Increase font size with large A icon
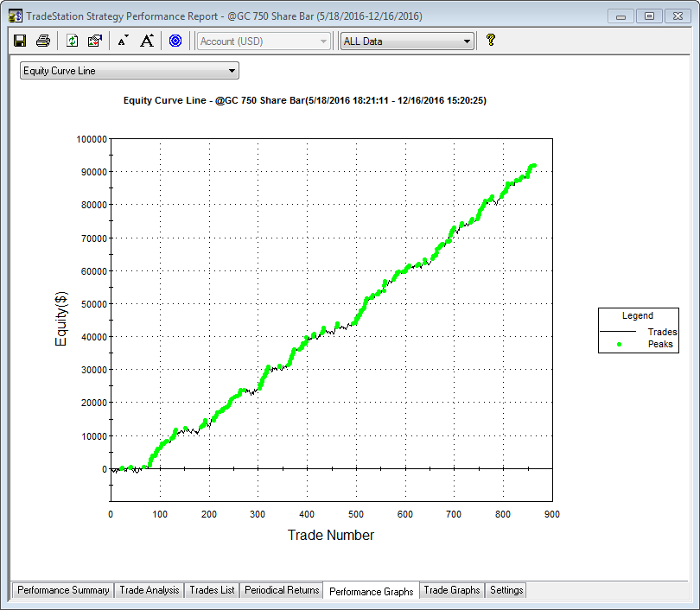The width and height of the screenshot is (700, 610). (x=147, y=41)
